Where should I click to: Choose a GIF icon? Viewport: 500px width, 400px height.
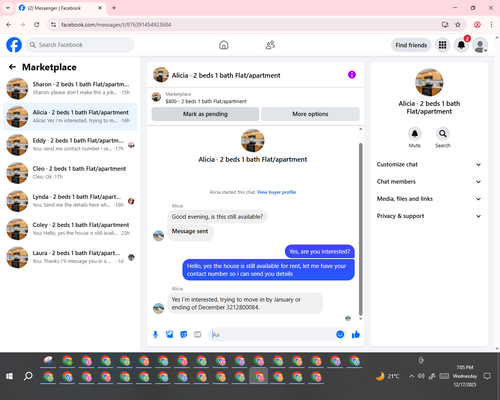pyautogui.click(x=198, y=334)
